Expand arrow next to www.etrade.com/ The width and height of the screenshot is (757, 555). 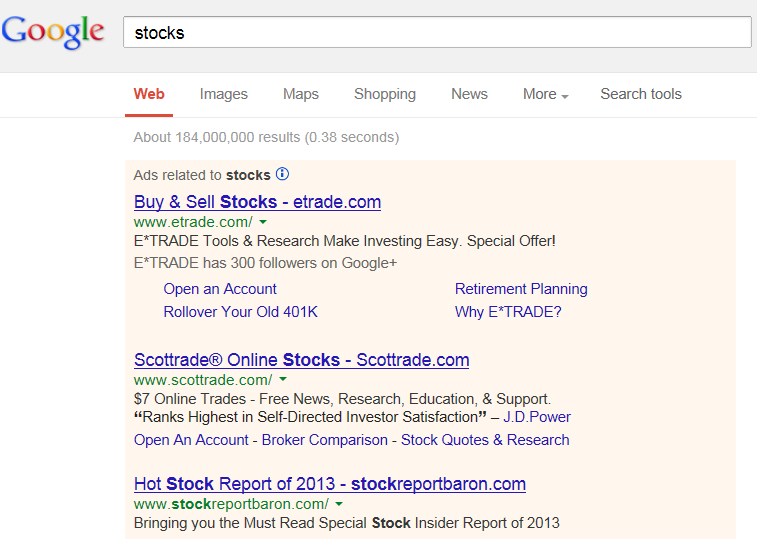[x=263, y=222]
